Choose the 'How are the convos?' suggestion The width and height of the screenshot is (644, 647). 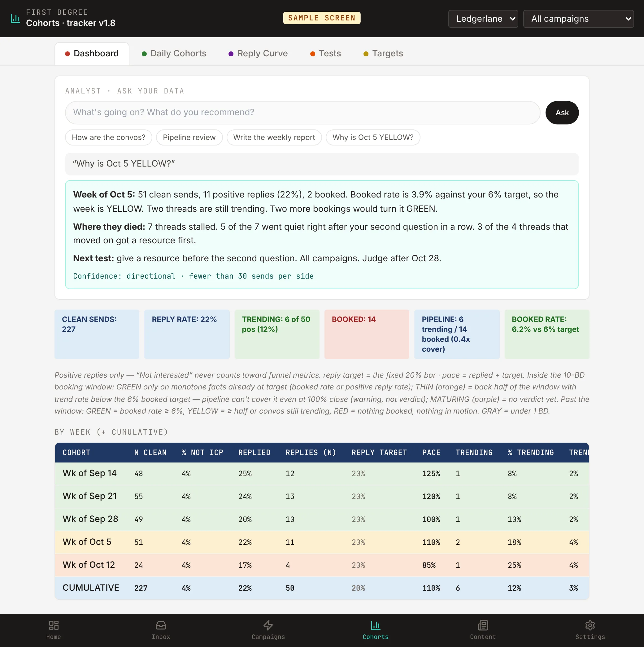click(108, 137)
